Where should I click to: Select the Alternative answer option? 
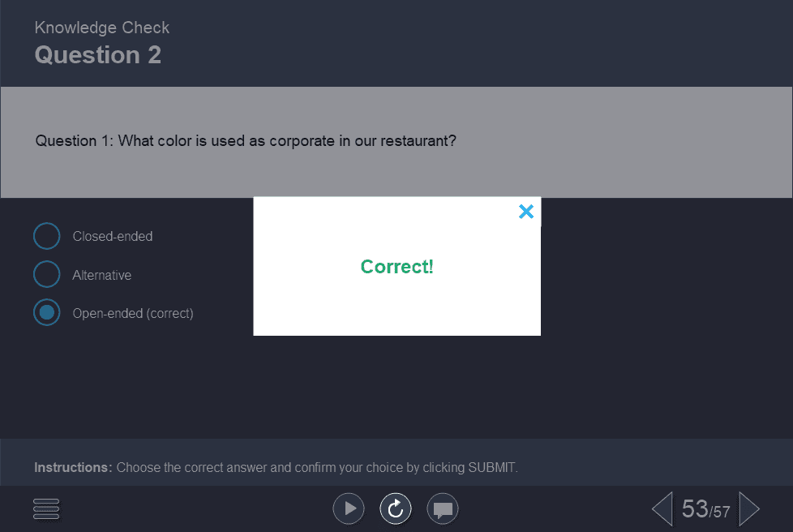pos(46,274)
